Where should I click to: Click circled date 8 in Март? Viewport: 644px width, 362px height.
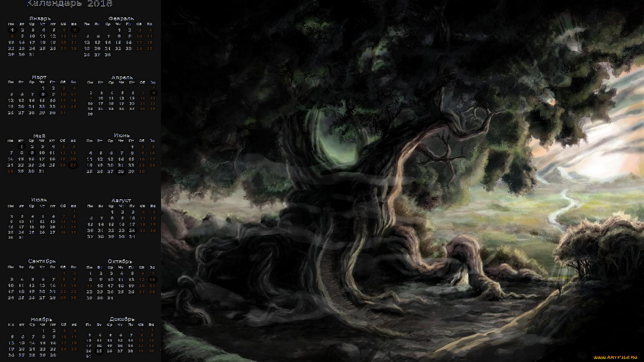[x=43, y=94]
